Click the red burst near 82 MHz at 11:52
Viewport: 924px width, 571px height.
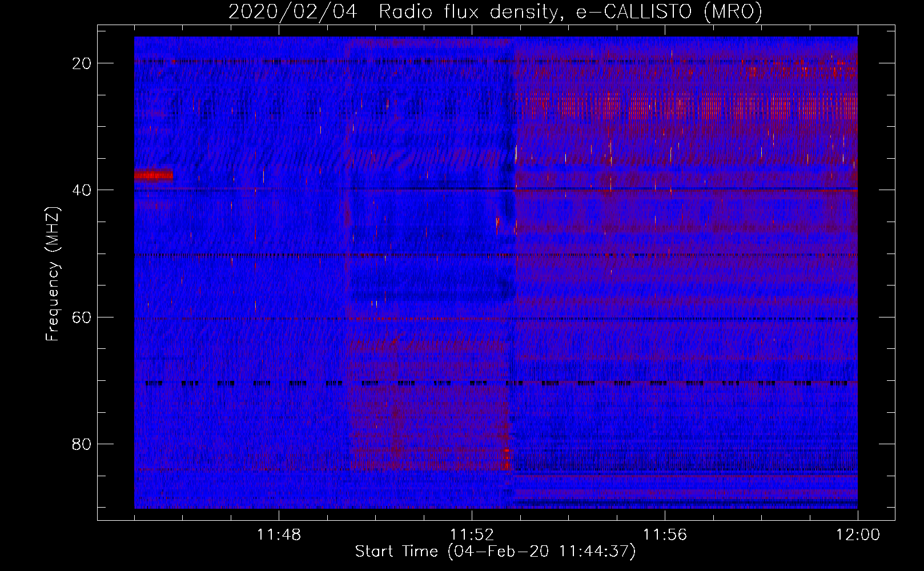click(x=506, y=459)
